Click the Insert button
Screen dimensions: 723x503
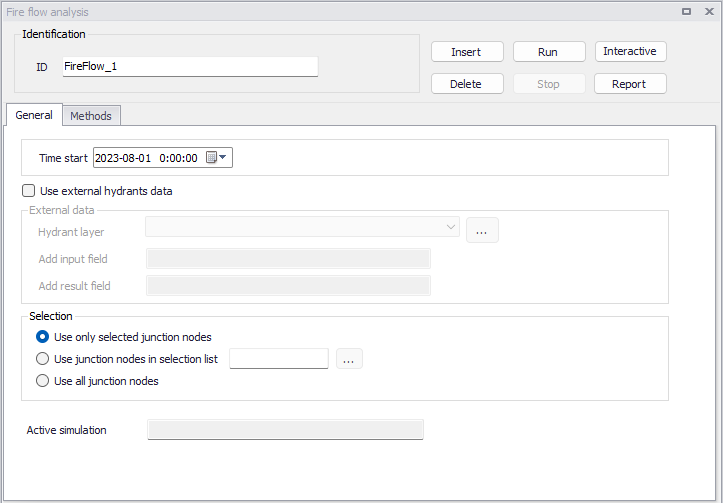467,52
